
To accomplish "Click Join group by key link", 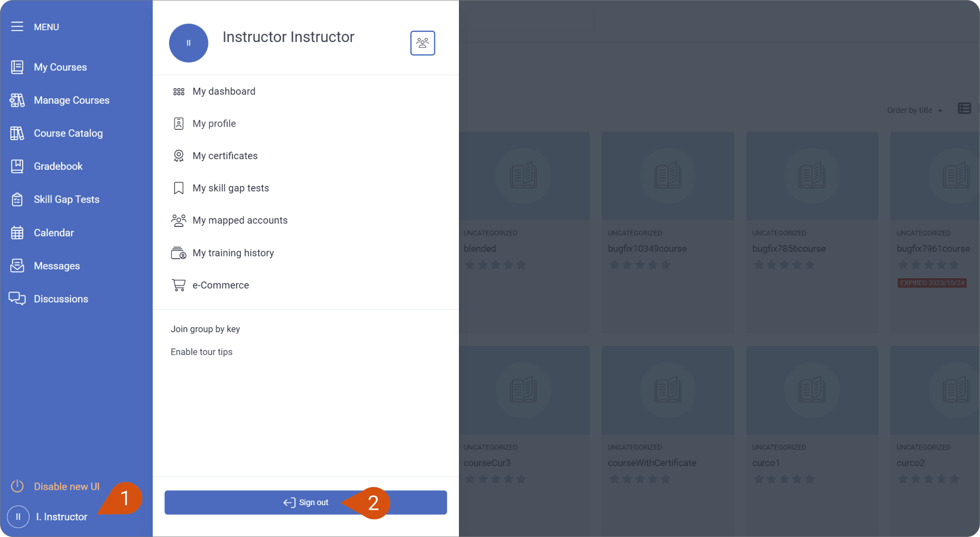I will point(205,329).
